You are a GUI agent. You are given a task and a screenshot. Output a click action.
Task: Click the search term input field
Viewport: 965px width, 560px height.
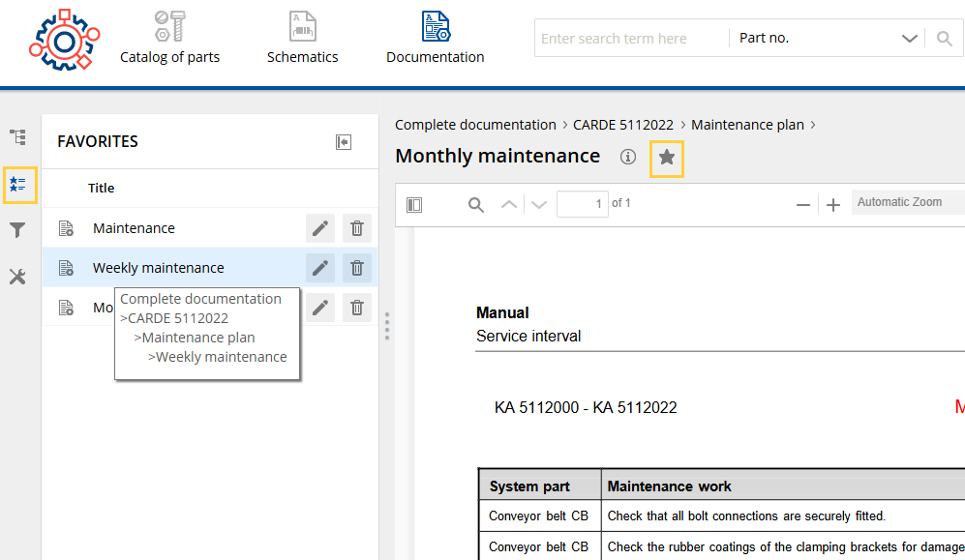coord(631,38)
